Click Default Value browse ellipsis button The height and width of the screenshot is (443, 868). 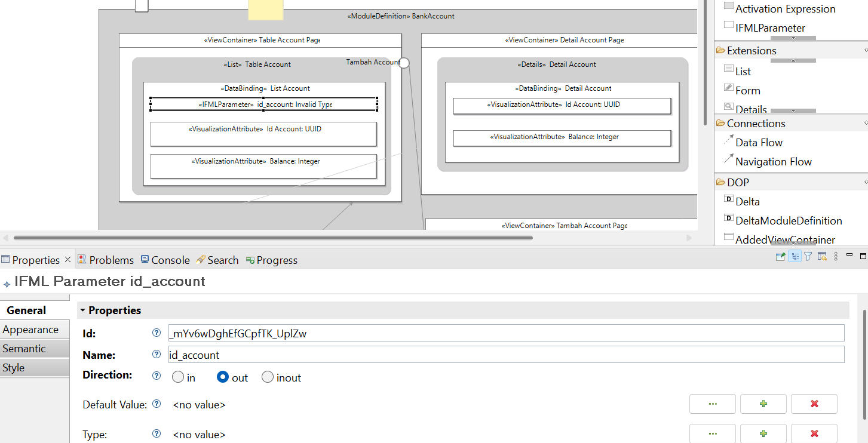click(713, 404)
